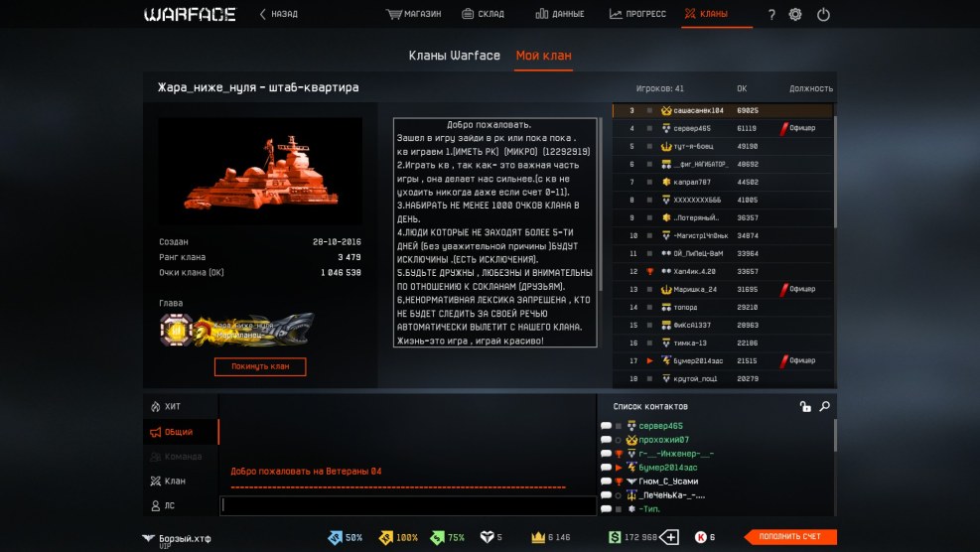Switch to the Клан chat channel
This screenshot has width=980, height=552.
[x=174, y=482]
